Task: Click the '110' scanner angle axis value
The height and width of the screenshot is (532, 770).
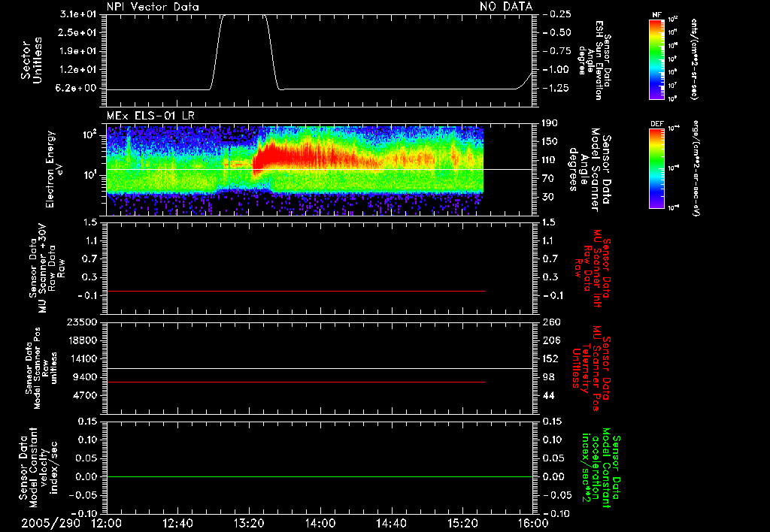Action: 550,160
